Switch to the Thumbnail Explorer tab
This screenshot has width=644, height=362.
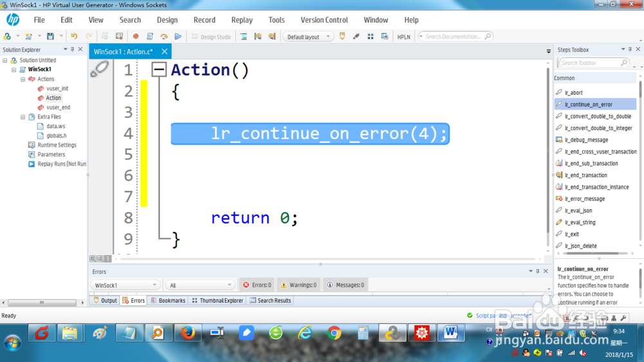(x=218, y=300)
